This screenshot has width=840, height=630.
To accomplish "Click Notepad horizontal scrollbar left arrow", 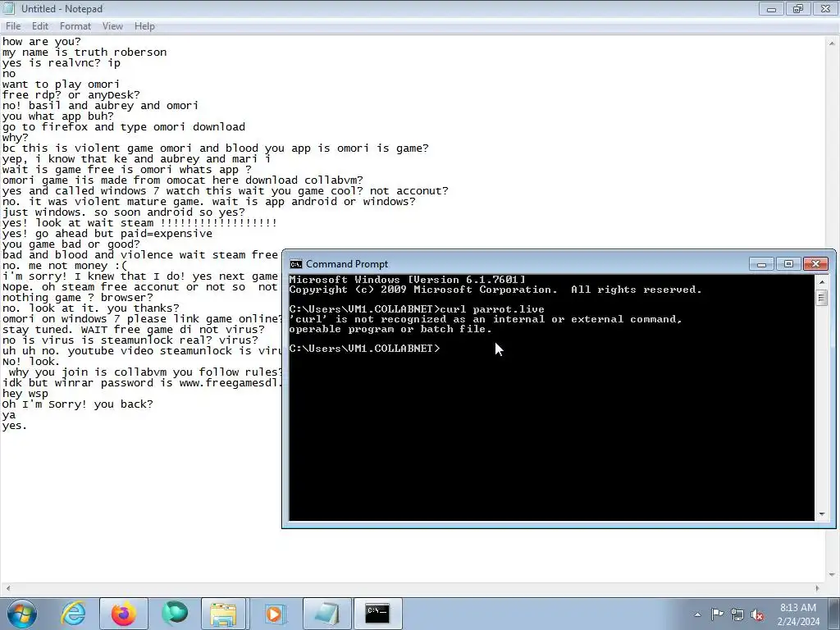I will point(7,588).
